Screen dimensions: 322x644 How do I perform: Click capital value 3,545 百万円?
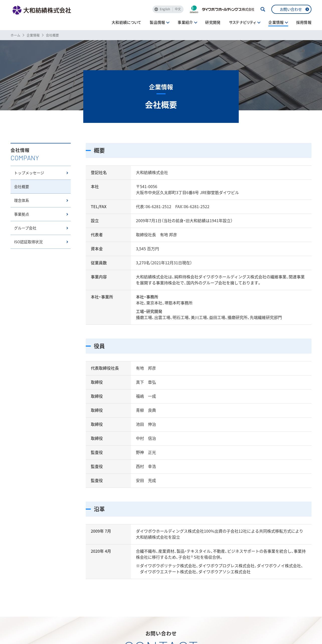click(147, 249)
